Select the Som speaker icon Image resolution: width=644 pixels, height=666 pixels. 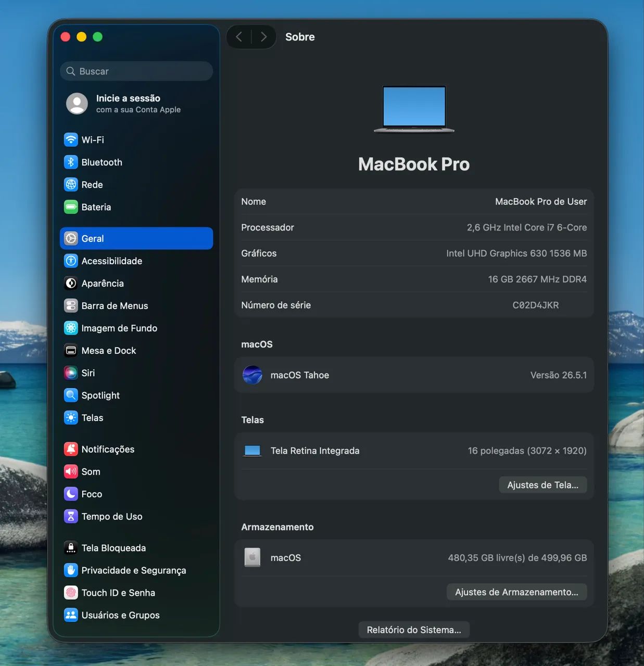pos(71,471)
